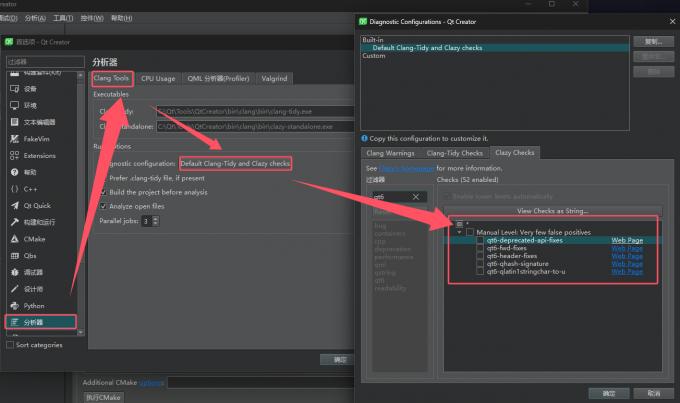Open Web Page link for qt6-header-fixes
Image resolution: width=680 pixels, height=403 pixels.
pos(627,256)
